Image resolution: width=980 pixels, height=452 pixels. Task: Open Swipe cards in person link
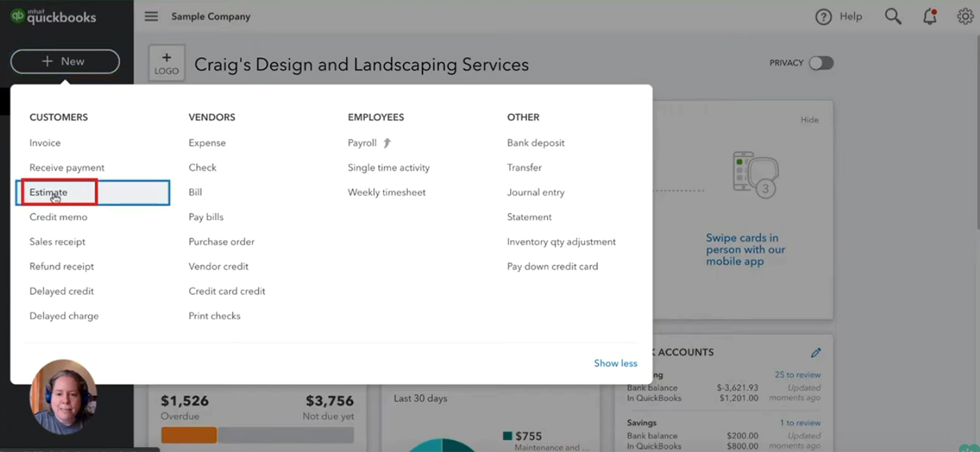tap(746, 250)
